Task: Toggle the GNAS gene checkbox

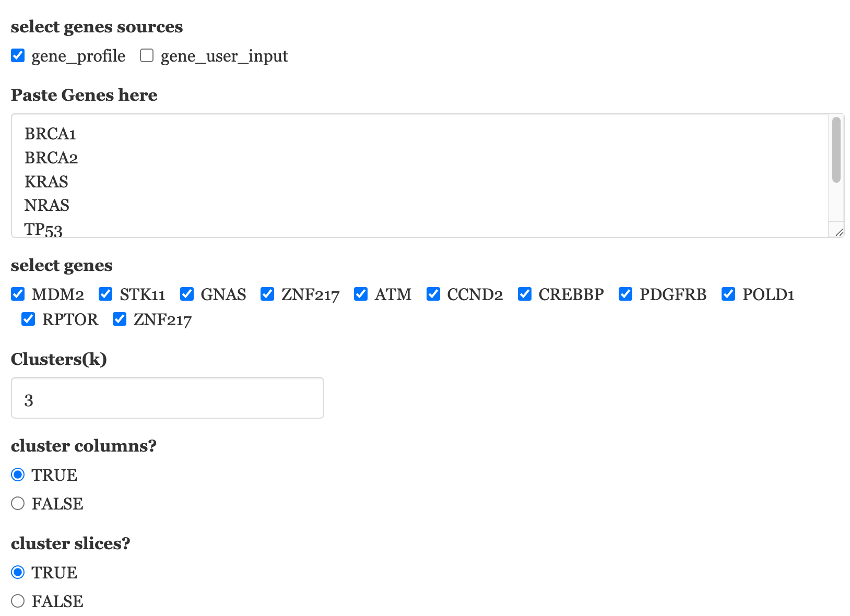Action: [187, 294]
